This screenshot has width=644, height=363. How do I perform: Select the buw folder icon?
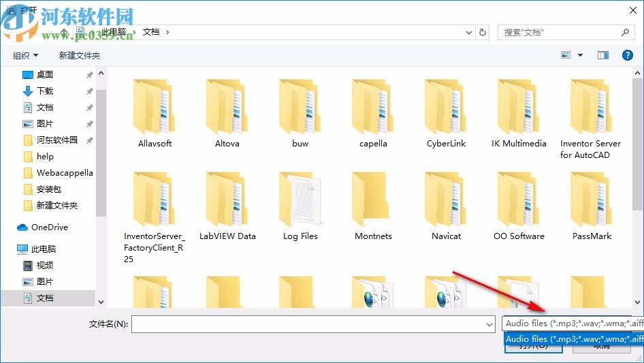pos(300,107)
